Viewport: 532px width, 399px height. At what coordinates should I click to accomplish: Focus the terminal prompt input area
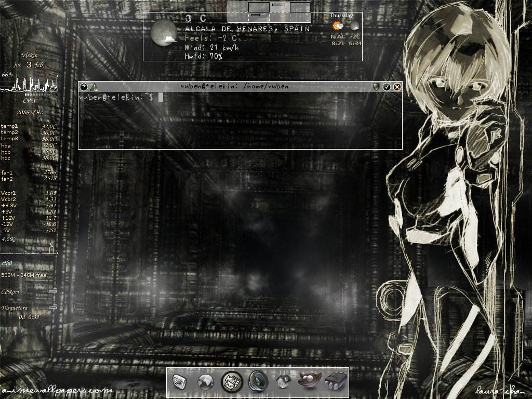coord(240,120)
